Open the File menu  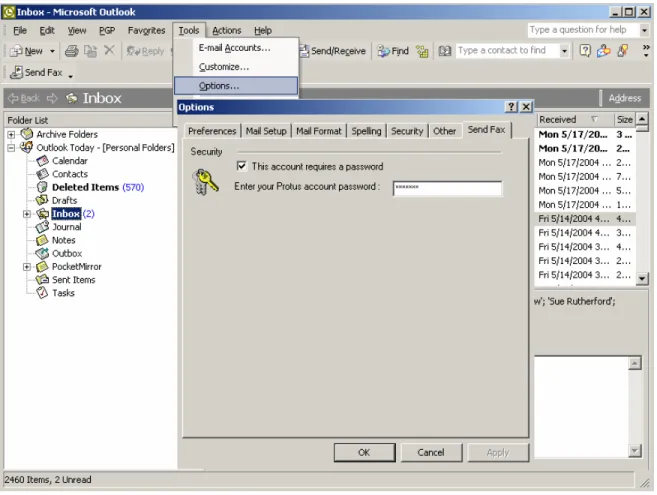[x=20, y=30]
